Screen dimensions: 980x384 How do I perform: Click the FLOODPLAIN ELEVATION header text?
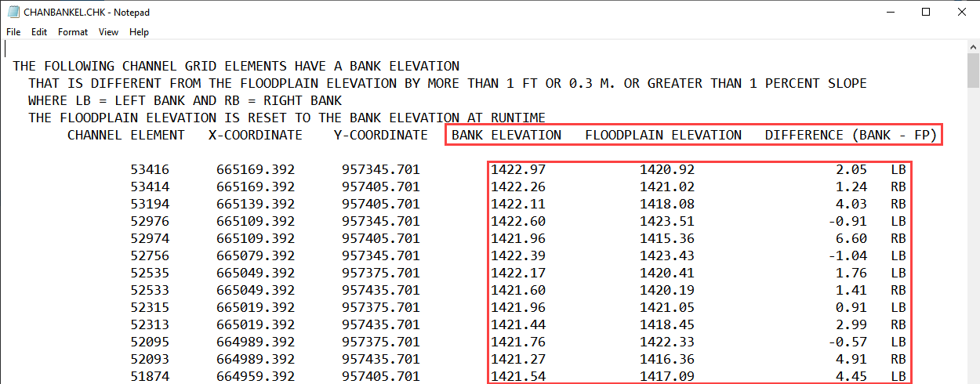663,135
